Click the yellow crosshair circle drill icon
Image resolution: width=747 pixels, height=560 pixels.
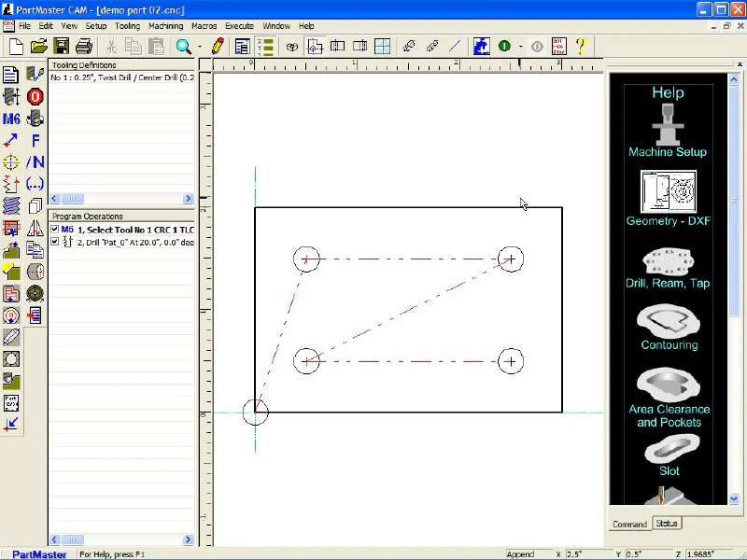point(11,162)
